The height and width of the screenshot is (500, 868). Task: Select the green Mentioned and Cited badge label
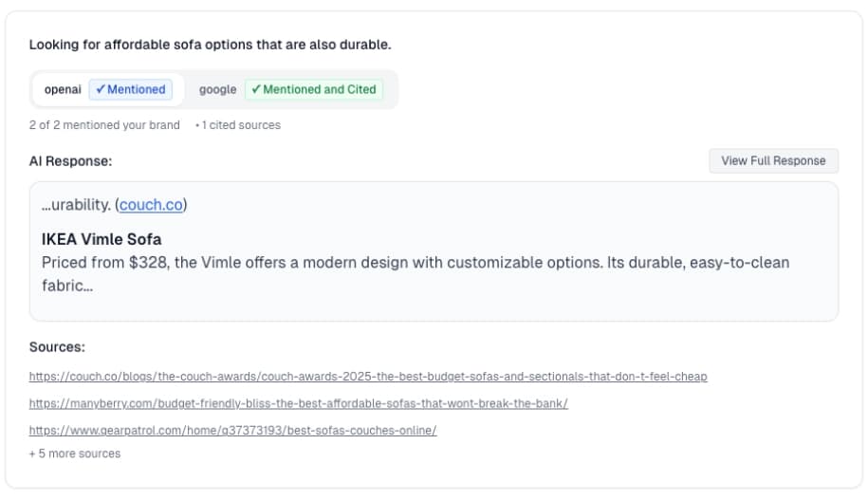click(x=314, y=89)
